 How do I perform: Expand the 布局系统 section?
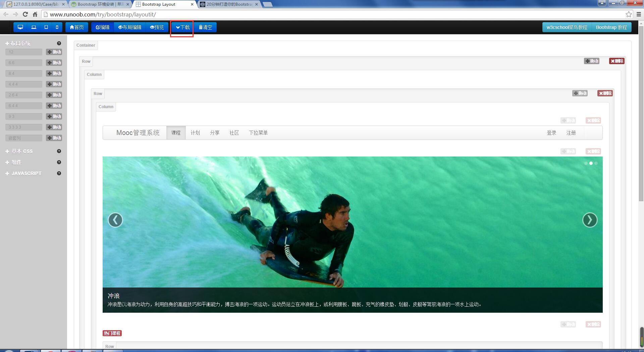[x=18, y=43]
